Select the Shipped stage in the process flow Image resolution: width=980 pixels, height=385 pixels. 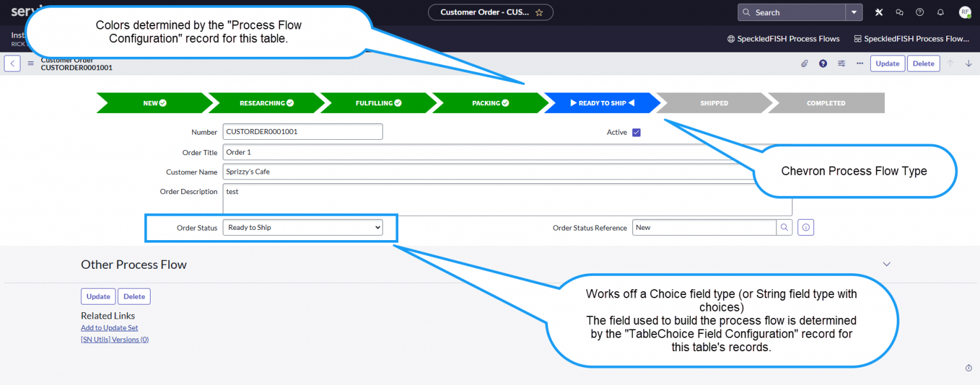pos(713,103)
